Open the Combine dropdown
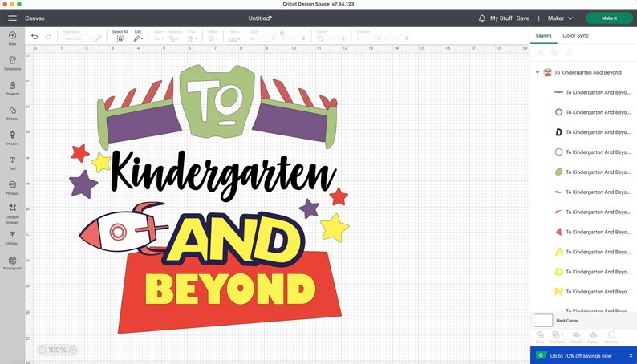This screenshot has height=364, width=637. click(x=558, y=337)
